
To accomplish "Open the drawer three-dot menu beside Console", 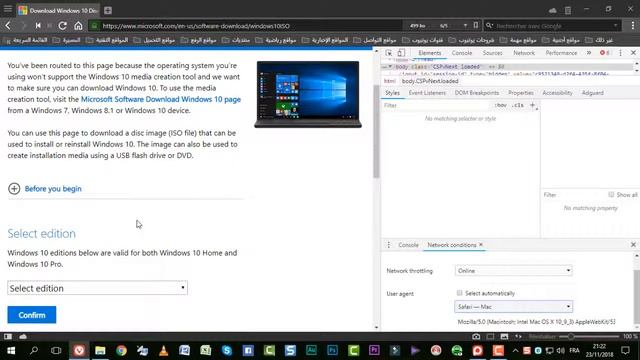I will click(389, 245).
